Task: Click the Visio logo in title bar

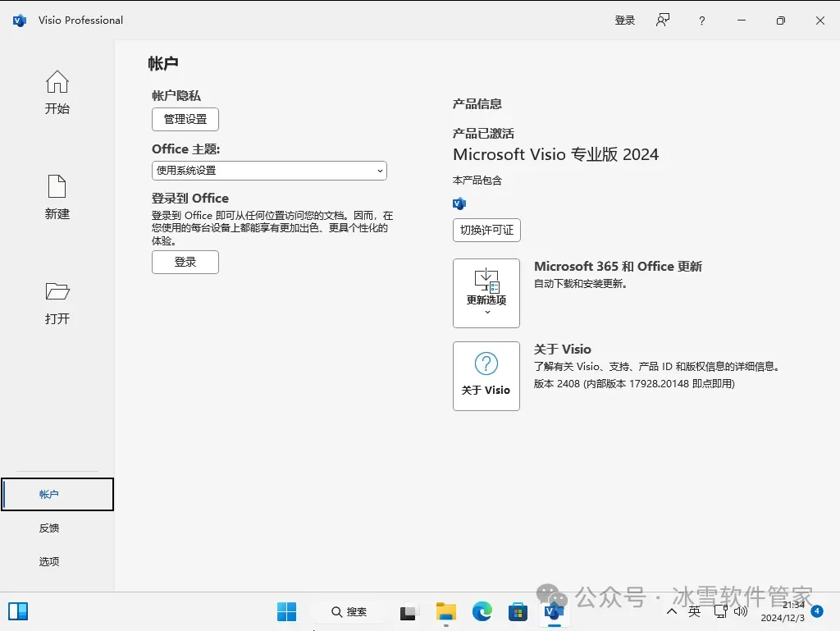Action: 20,21
